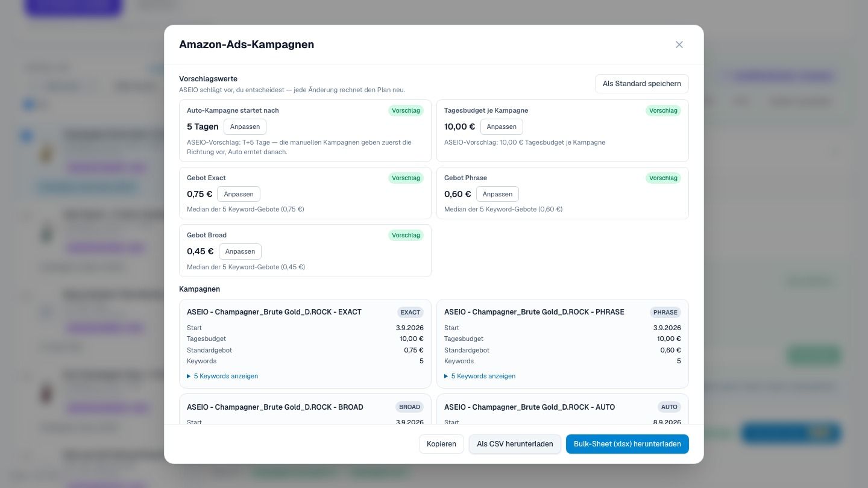Viewport: 868px width, 488px height.
Task: Click Als Standard speichern button
Action: (x=642, y=84)
